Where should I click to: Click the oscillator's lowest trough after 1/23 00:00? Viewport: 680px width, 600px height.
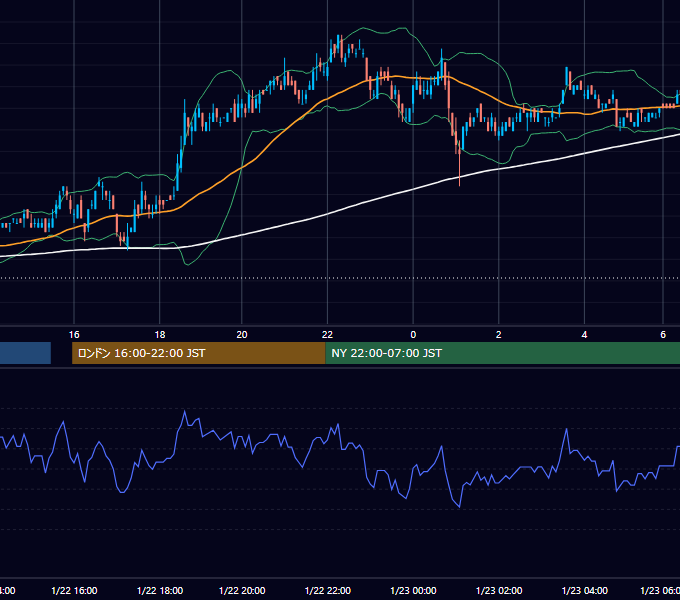tap(459, 507)
